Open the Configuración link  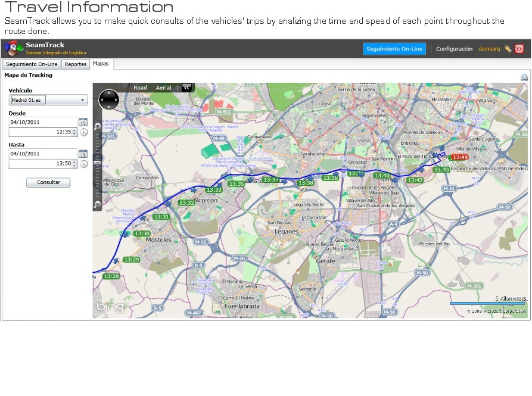(454, 49)
